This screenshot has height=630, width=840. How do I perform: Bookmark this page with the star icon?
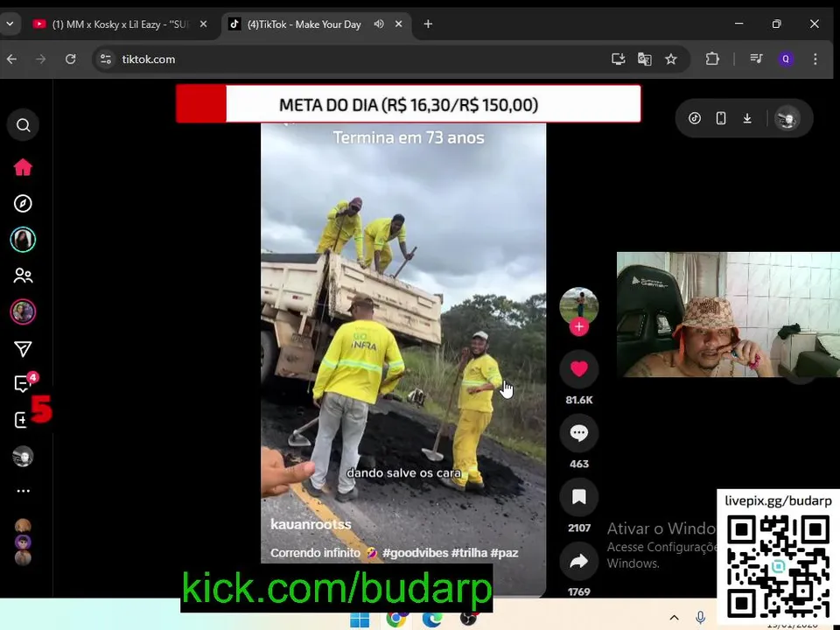[671, 59]
